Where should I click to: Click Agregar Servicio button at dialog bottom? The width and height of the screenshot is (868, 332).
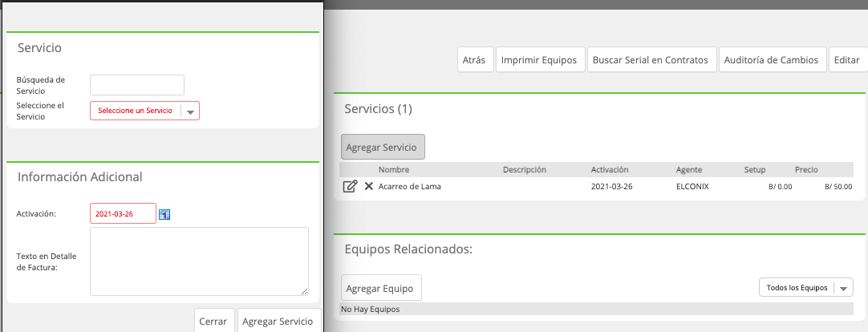click(x=279, y=321)
